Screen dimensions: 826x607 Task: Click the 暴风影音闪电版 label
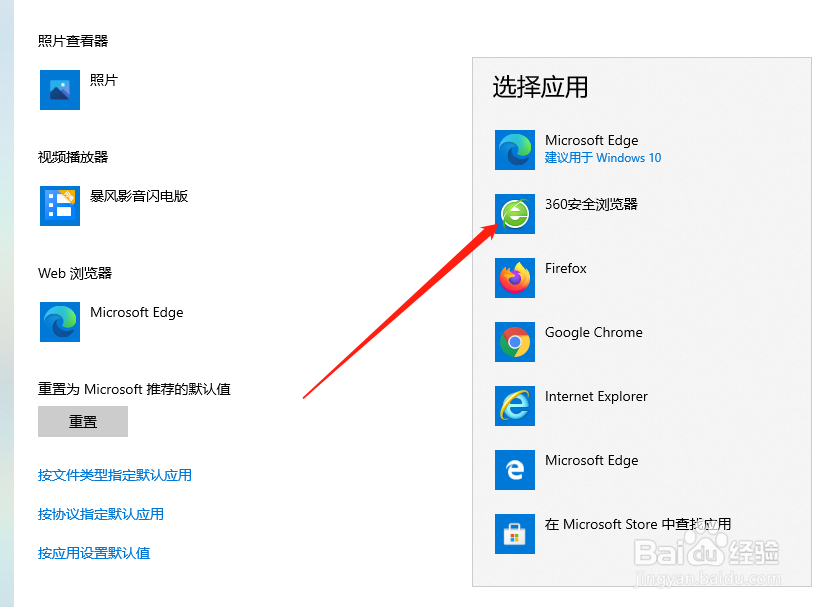point(139,196)
